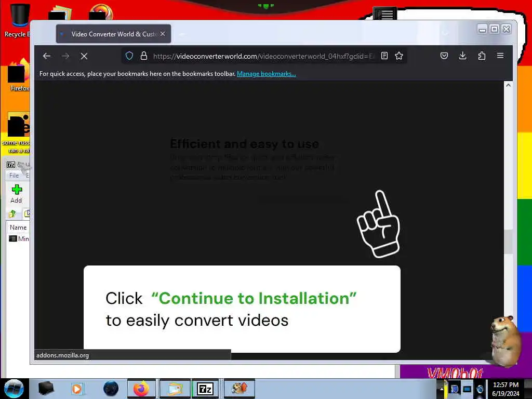
Task: Open the Firefox downloads panel
Action: (x=463, y=56)
